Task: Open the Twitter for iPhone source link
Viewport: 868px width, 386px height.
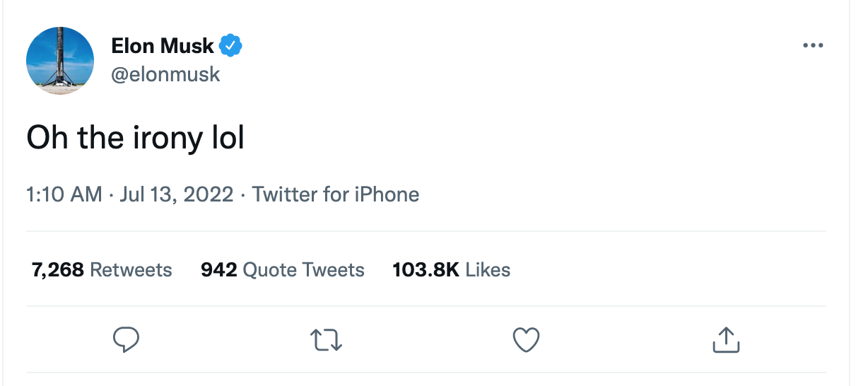Action: (x=336, y=194)
